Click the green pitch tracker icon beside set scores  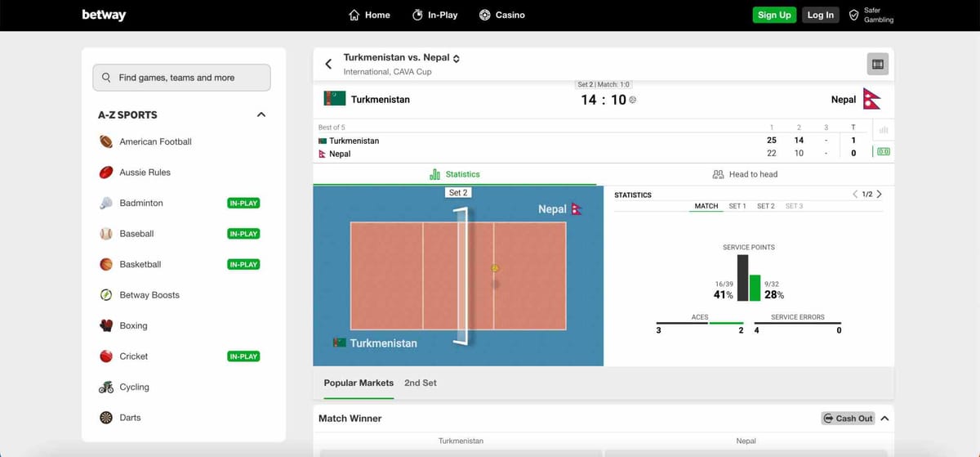[x=883, y=151]
